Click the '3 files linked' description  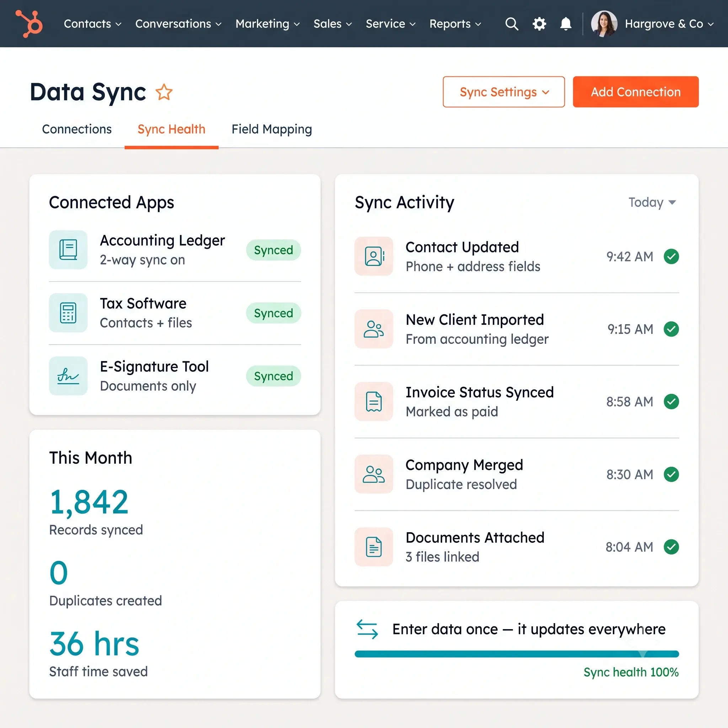(442, 557)
